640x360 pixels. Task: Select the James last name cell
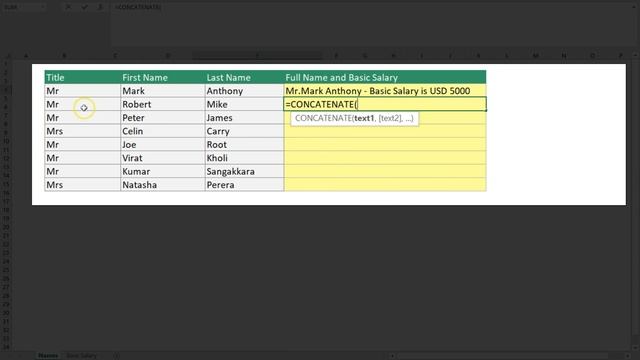click(x=244, y=118)
